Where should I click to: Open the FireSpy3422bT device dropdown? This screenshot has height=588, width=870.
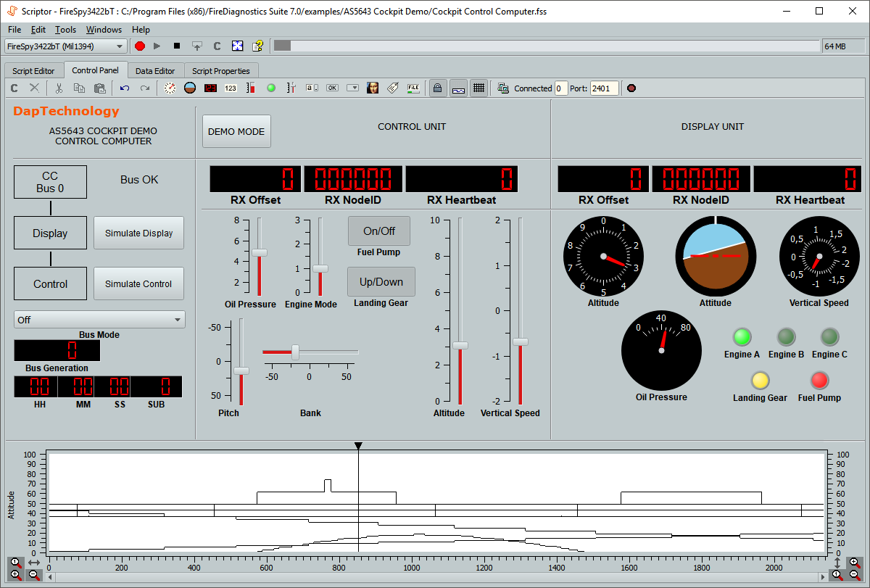(x=65, y=46)
